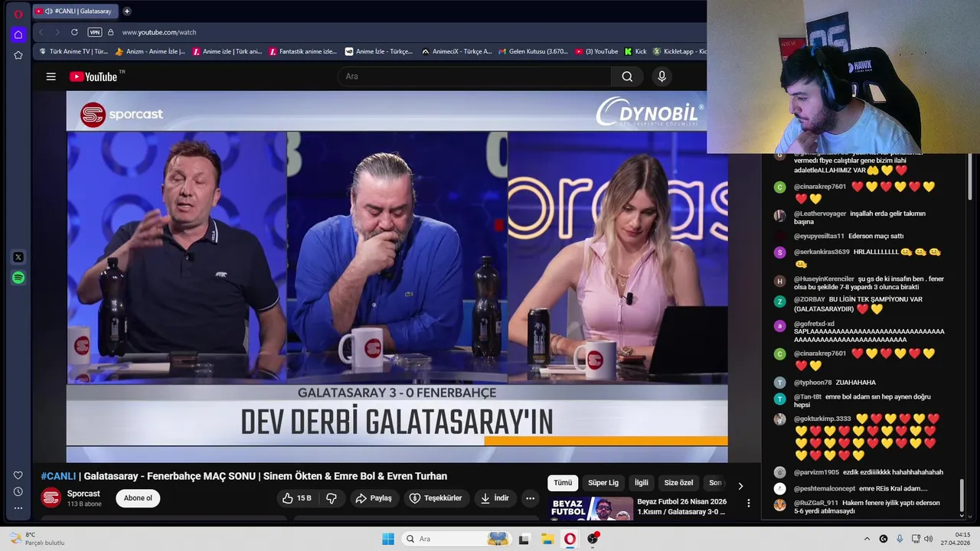Viewport: 980px width, 551px height.
Task: View site security lock info
Action: pos(110,32)
